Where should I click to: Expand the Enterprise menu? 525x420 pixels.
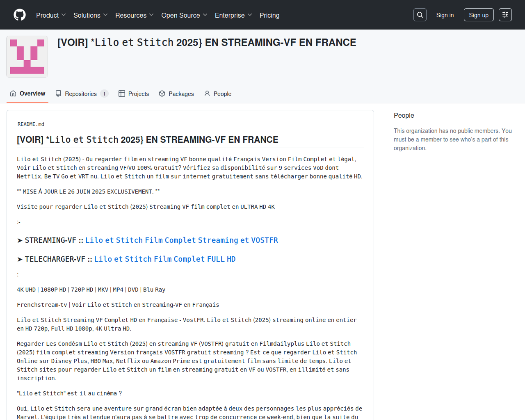(233, 15)
